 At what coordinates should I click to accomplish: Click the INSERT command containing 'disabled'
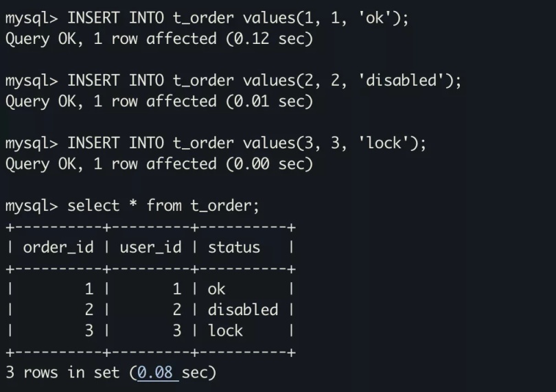[264, 80]
